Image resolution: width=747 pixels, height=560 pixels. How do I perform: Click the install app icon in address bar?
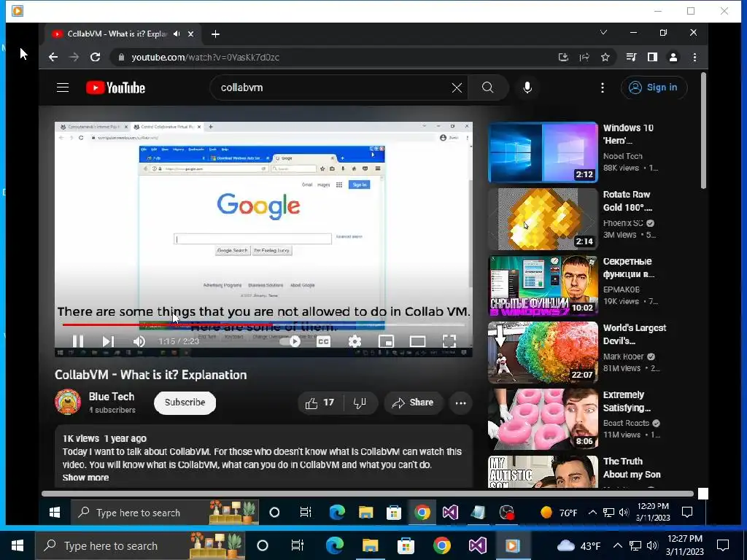tap(563, 57)
